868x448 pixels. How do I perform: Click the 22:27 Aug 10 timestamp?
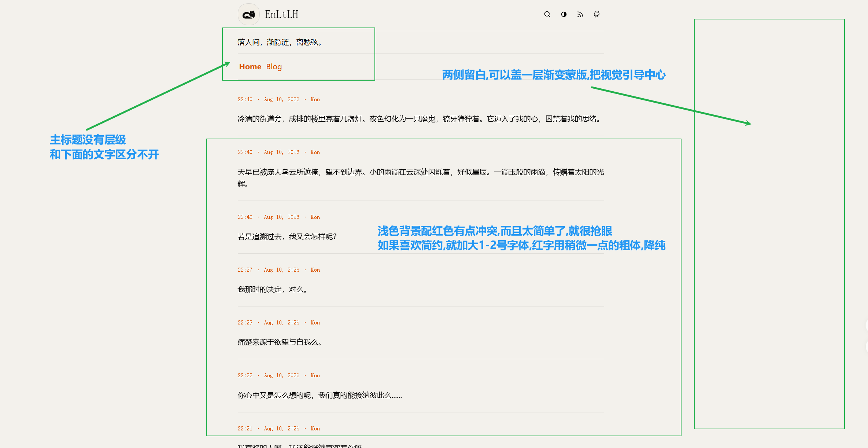pos(278,270)
